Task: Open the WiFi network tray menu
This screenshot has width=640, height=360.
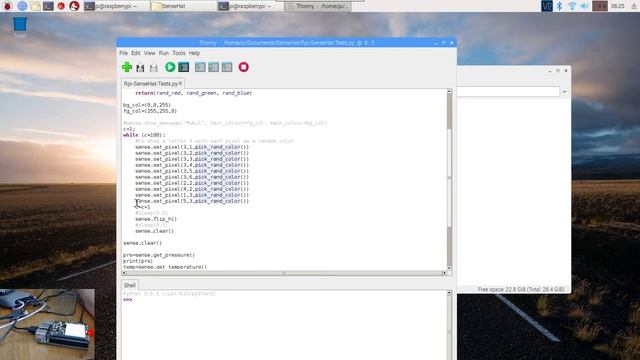Action: 572,6
